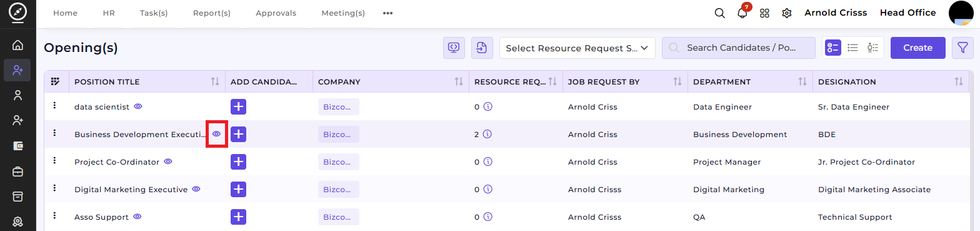Viewport: 980px width, 231px height.
Task: Open the Report(s) menu
Action: (212, 13)
